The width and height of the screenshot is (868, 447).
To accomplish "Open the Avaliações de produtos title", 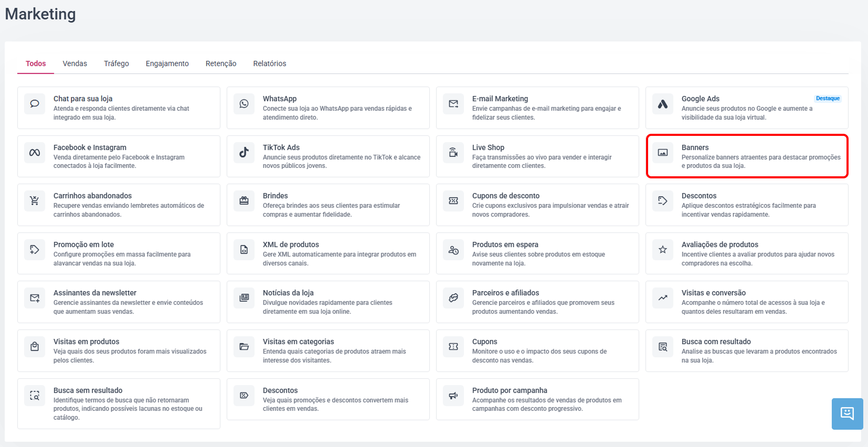I will (720, 244).
